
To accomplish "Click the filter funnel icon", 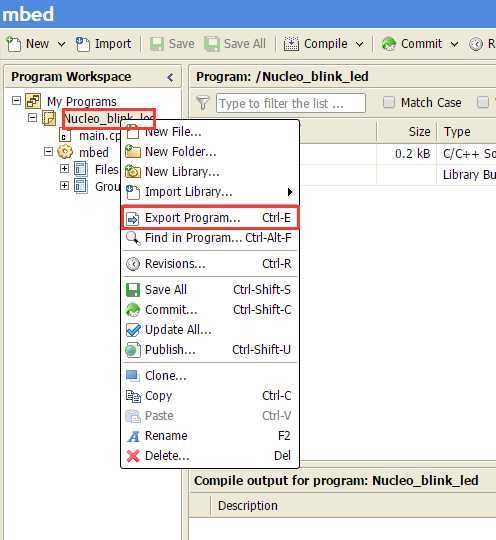I will point(203,103).
